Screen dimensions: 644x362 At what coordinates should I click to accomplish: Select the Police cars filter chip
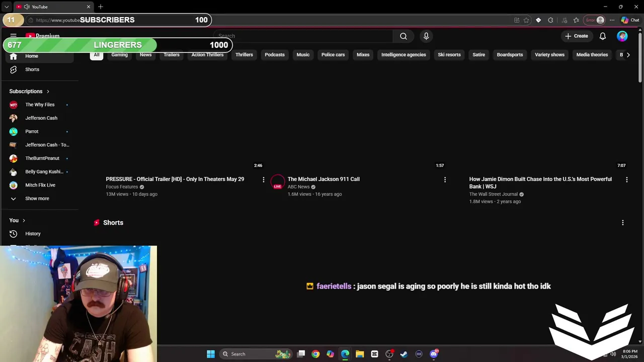click(x=333, y=55)
